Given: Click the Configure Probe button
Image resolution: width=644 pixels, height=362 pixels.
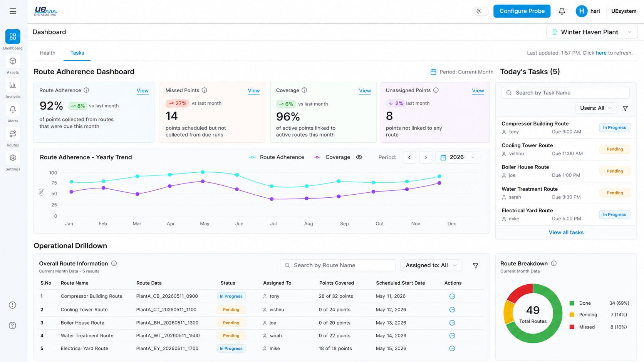Looking at the screenshot, I should (522, 11).
